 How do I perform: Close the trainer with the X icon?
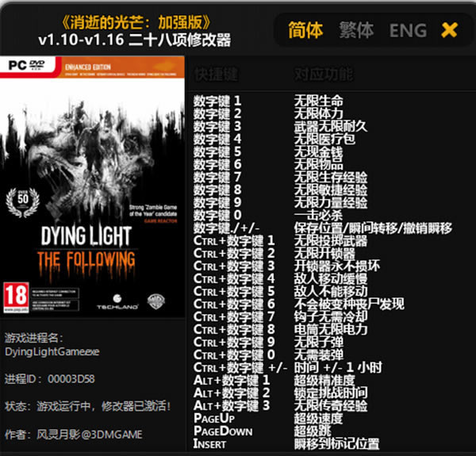[449, 30]
